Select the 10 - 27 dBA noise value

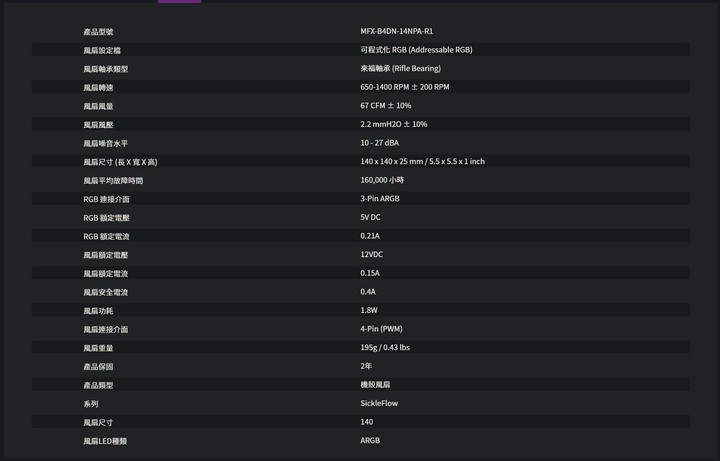click(379, 143)
